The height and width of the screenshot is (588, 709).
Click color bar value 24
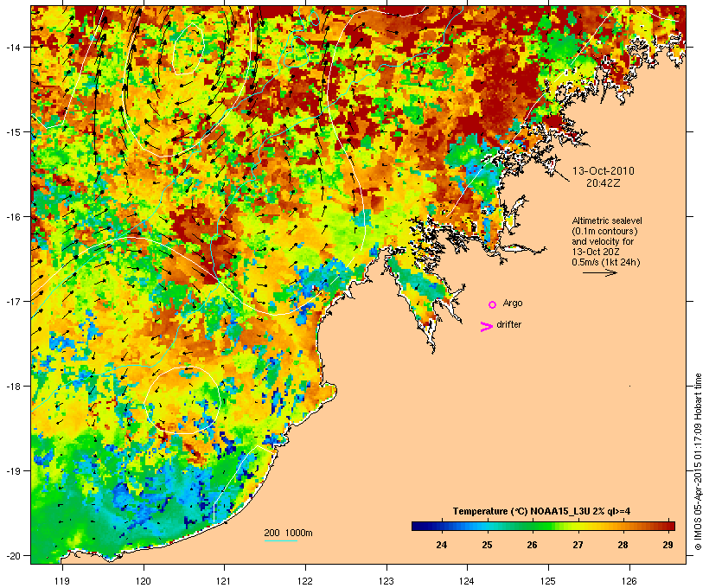pos(442,545)
